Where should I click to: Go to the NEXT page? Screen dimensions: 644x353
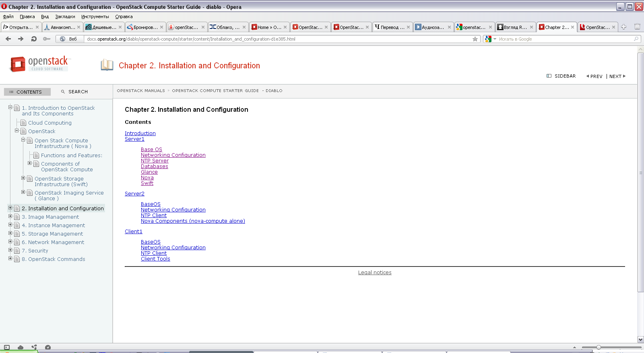[x=617, y=76]
